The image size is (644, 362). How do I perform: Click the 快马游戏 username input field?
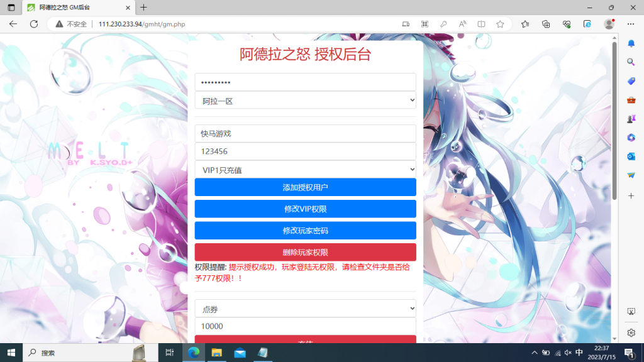(305, 133)
